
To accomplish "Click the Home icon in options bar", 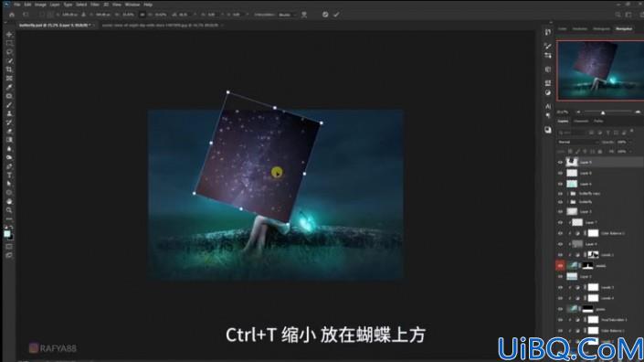I will pyautogui.click(x=12, y=15).
